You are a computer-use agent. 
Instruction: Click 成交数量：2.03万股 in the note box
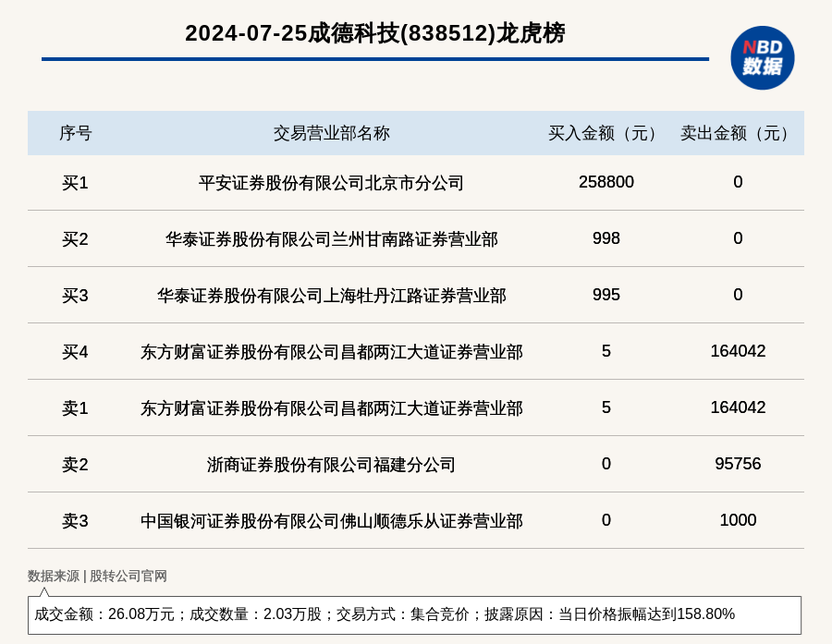[x=256, y=614]
